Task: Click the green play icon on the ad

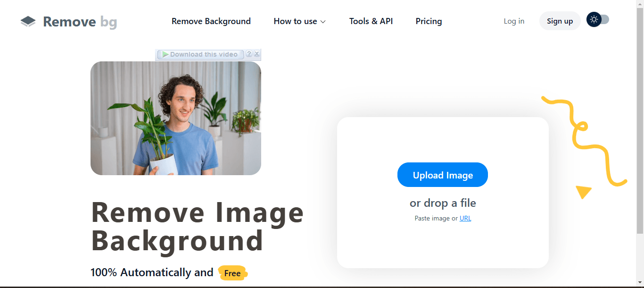Action: pyautogui.click(x=165, y=54)
